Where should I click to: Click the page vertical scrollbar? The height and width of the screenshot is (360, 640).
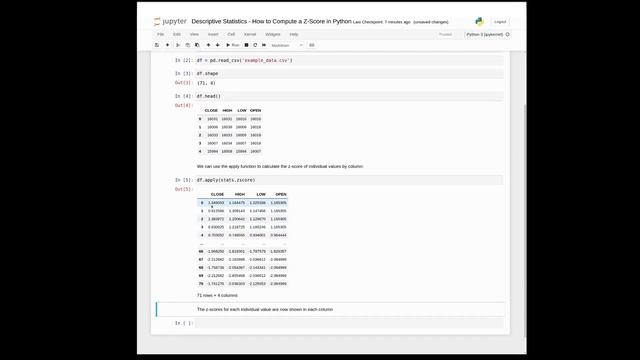(x=525, y=220)
